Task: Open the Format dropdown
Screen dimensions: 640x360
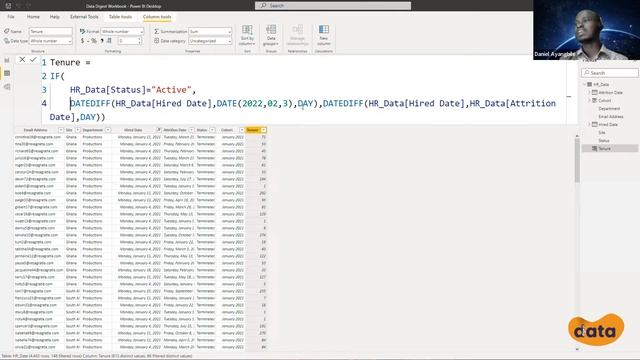Action: (x=122, y=31)
